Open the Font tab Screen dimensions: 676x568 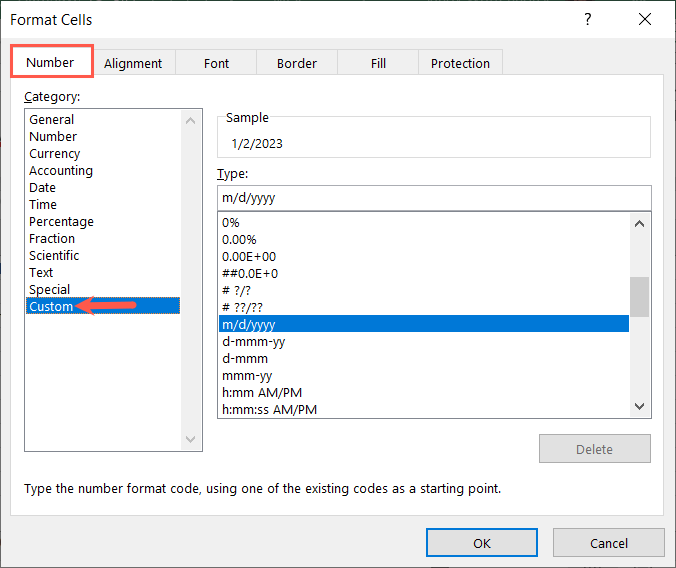pyautogui.click(x=217, y=63)
